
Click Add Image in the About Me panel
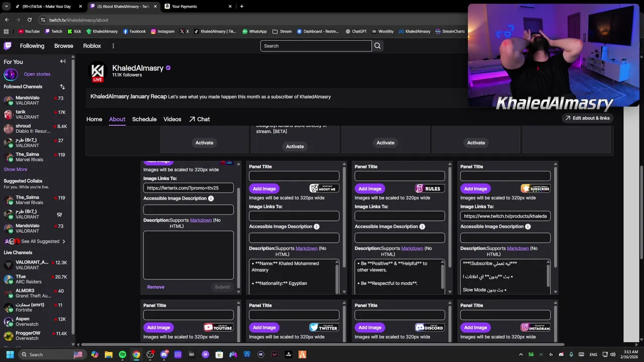264,189
